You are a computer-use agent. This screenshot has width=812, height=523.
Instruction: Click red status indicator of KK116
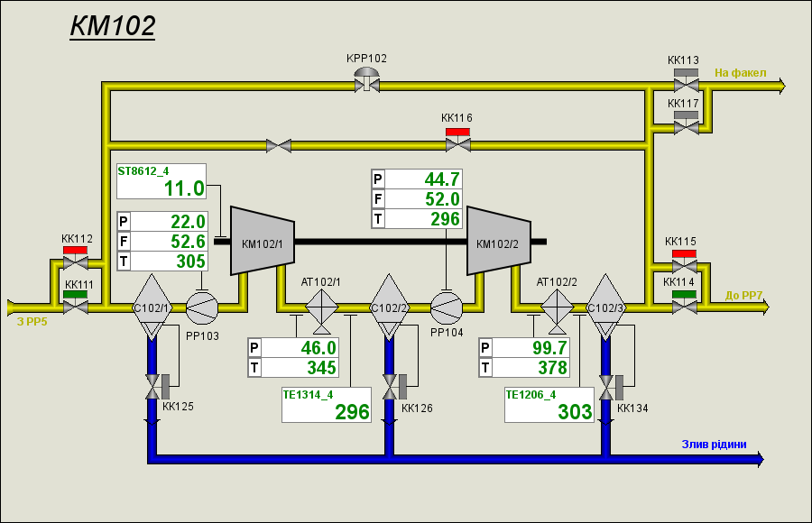(x=457, y=133)
